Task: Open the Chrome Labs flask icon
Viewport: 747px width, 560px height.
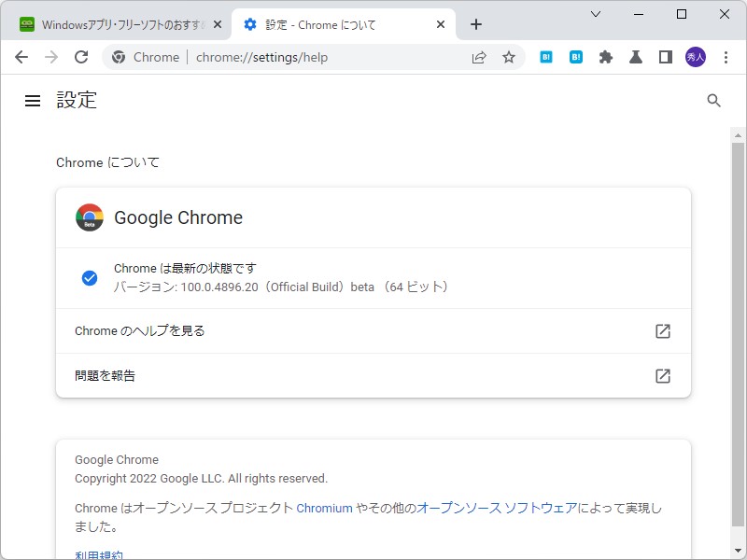Action: coord(636,57)
